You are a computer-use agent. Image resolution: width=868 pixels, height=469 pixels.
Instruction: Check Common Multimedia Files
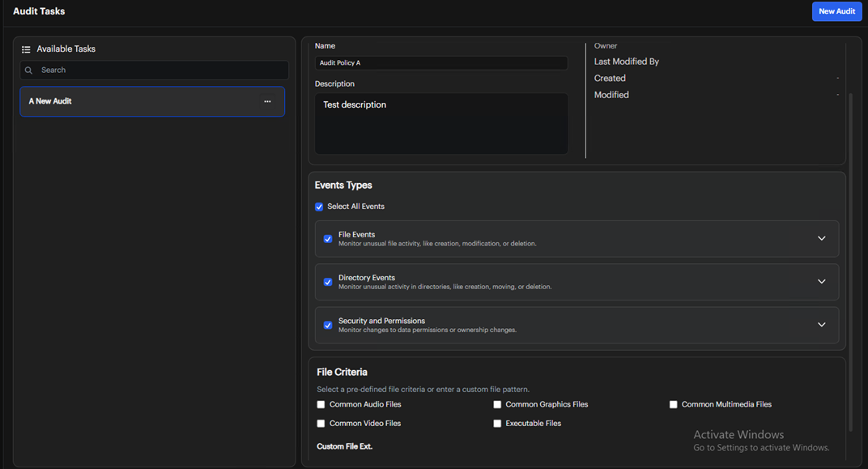(673, 404)
